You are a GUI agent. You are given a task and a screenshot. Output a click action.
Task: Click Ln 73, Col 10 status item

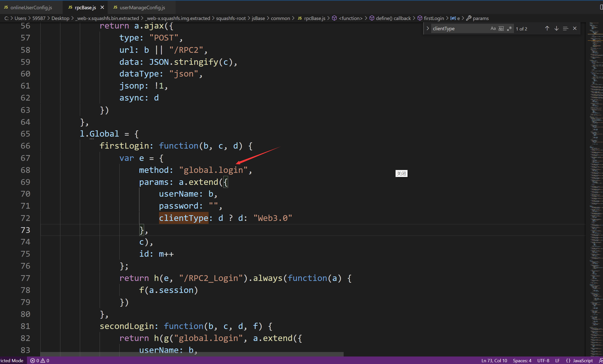coord(494,360)
